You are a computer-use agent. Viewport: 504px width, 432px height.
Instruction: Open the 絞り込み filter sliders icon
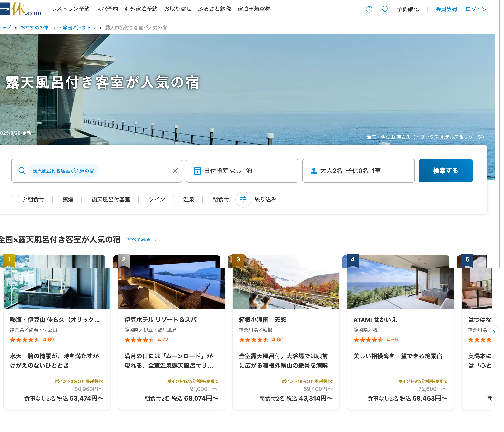(243, 200)
